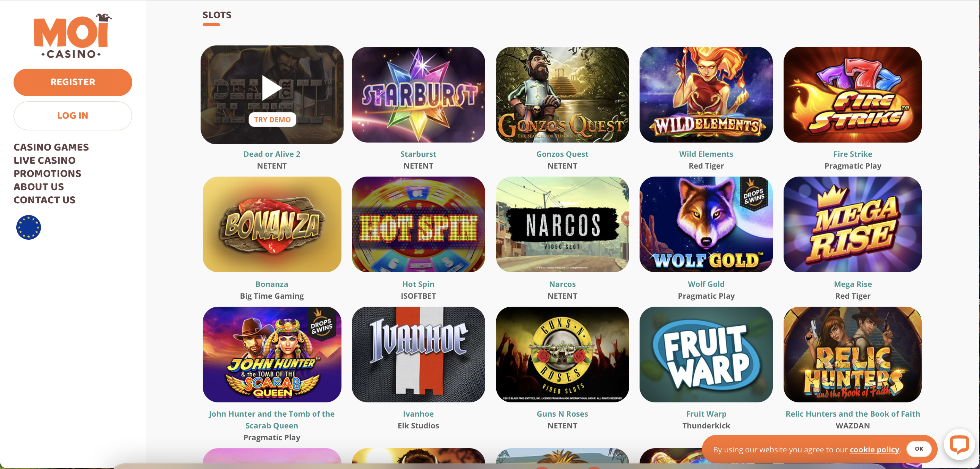
Task: Dismiss the cookie notice with OK
Action: (x=919, y=449)
